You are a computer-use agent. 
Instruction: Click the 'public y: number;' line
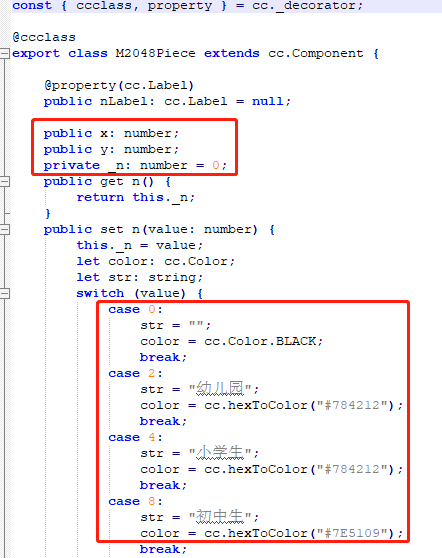[x=111, y=149]
